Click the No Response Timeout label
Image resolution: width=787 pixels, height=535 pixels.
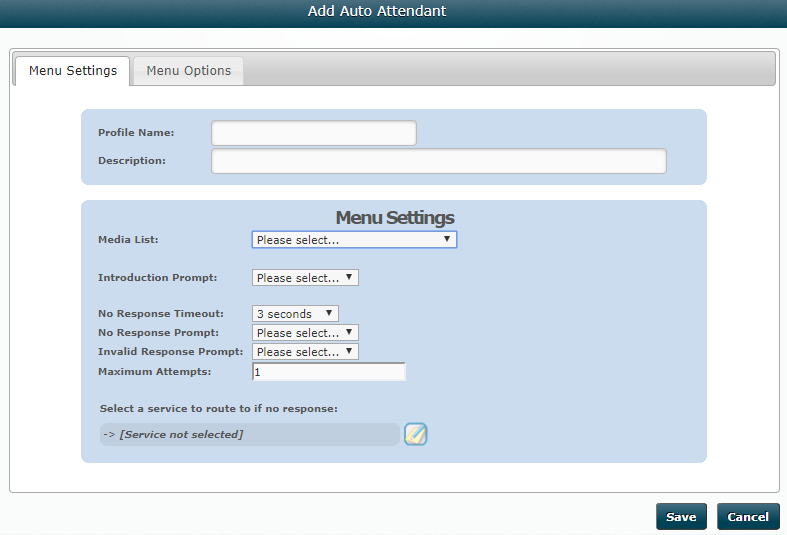coord(161,314)
